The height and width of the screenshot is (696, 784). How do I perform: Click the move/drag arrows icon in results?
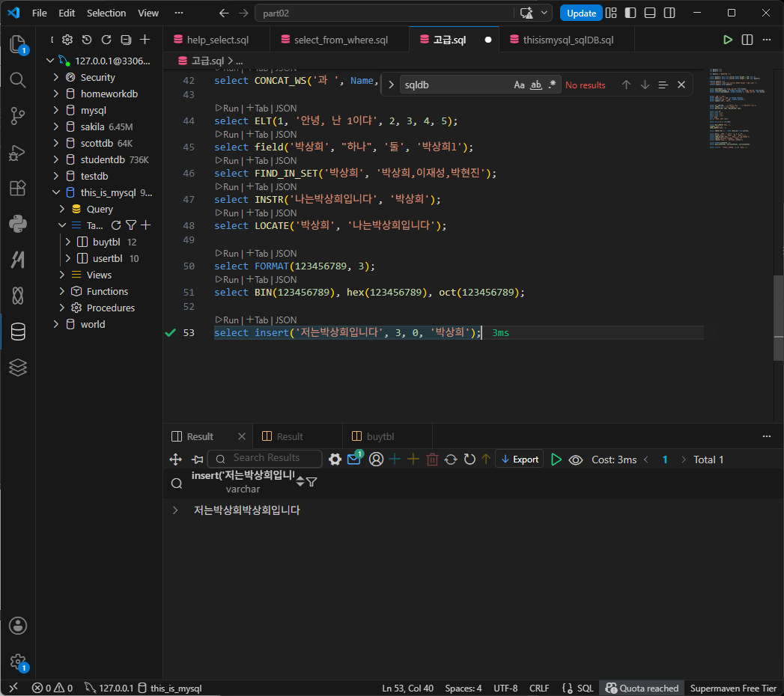point(175,460)
